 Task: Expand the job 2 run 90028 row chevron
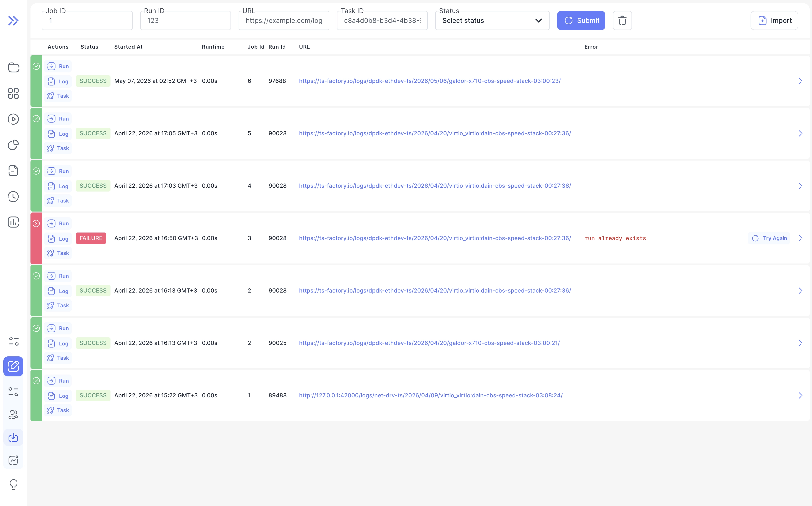(x=800, y=291)
